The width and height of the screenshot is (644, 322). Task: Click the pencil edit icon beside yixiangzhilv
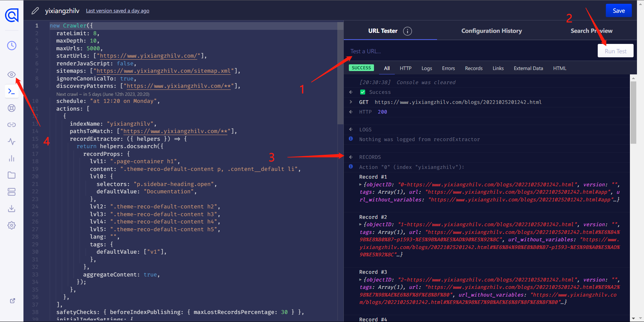[35, 11]
